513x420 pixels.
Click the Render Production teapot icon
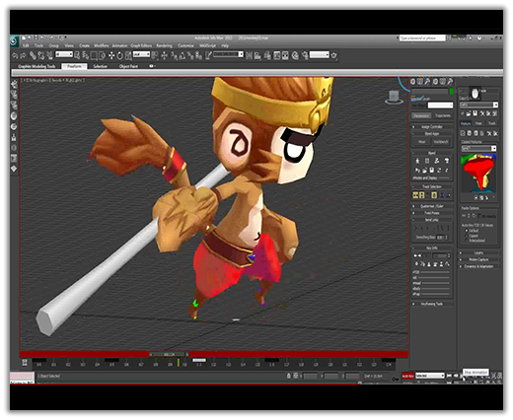pos(334,55)
